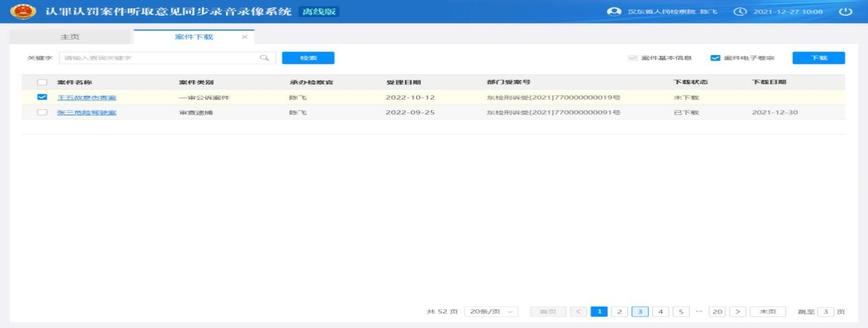Toggle the select-all checkbox in table header
Screen dimensions: 868x328
point(42,83)
